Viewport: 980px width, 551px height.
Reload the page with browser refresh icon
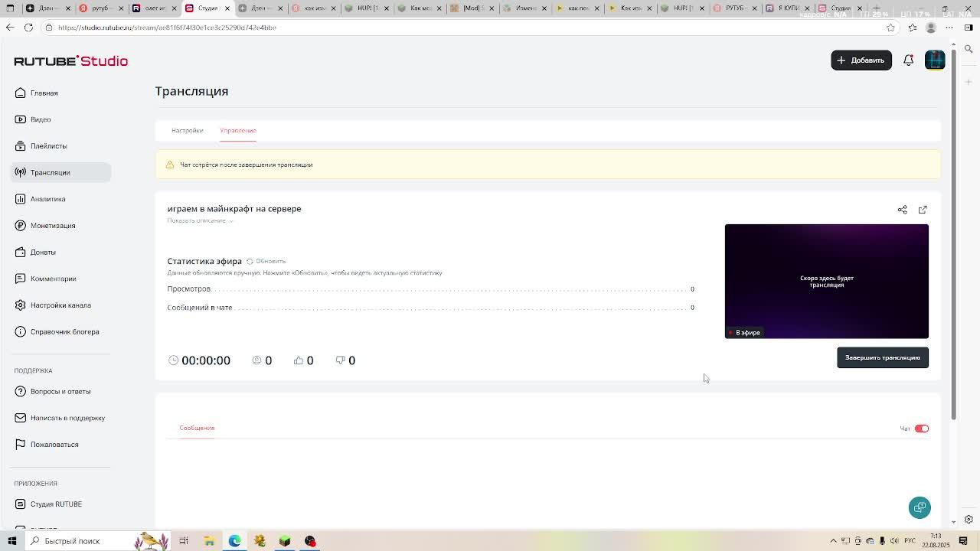[28, 28]
